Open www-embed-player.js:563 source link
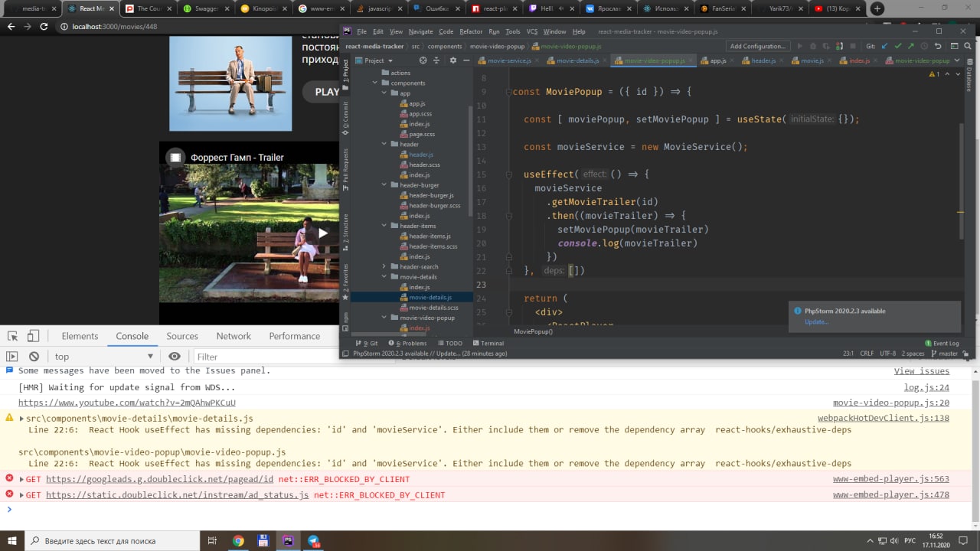The height and width of the screenshot is (551, 980). (891, 479)
